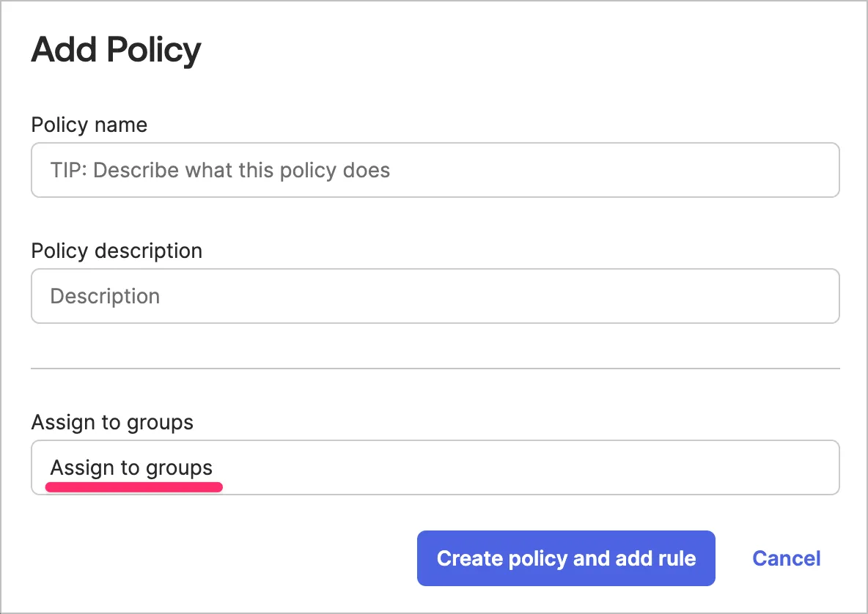The image size is (868, 614).
Task: Click the underlined Assign to groups placeholder
Action: coord(131,468)
